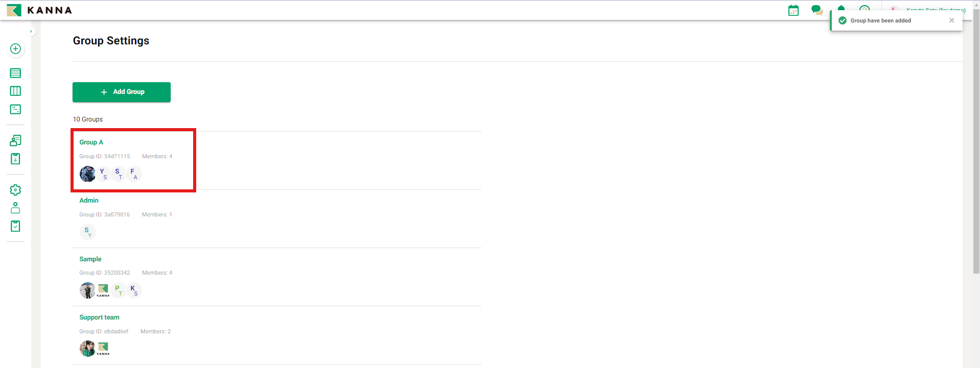
Task: Open the list view icon in sidebar
Action: (x=15, y=73)
